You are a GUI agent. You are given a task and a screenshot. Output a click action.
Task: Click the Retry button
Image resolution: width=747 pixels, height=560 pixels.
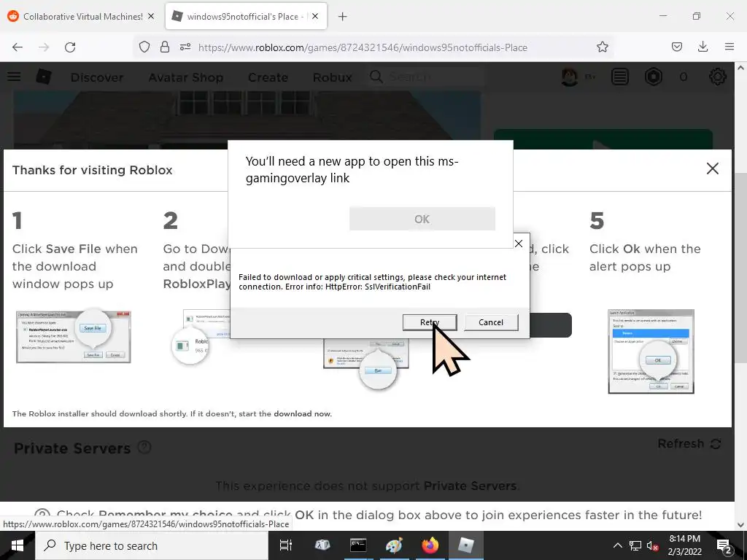(430, 322)
